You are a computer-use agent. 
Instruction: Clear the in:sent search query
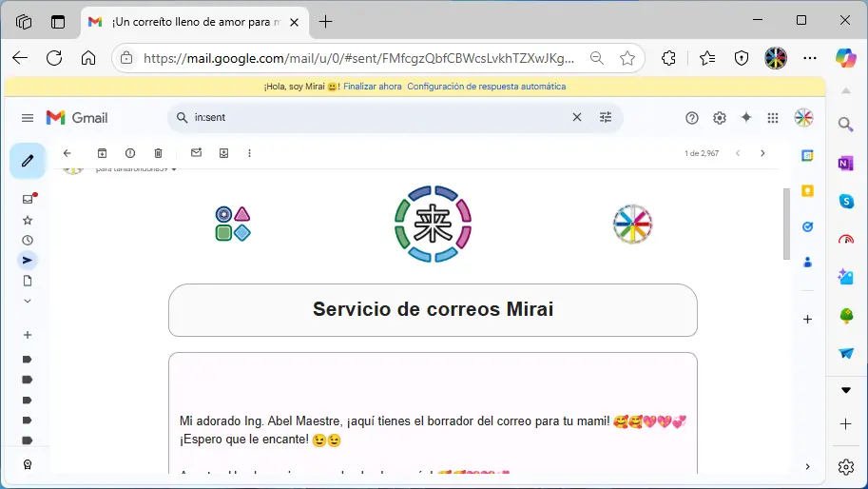577,117
